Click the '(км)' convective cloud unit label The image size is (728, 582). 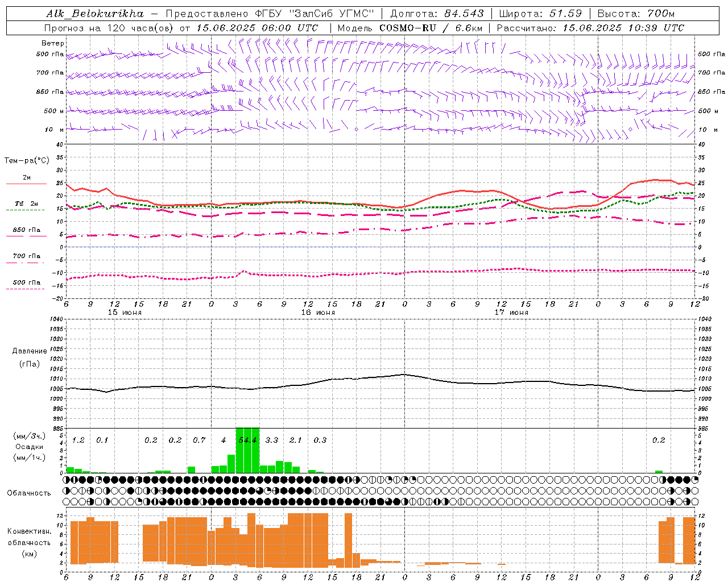pyautogui.click(x=29, y=554)
